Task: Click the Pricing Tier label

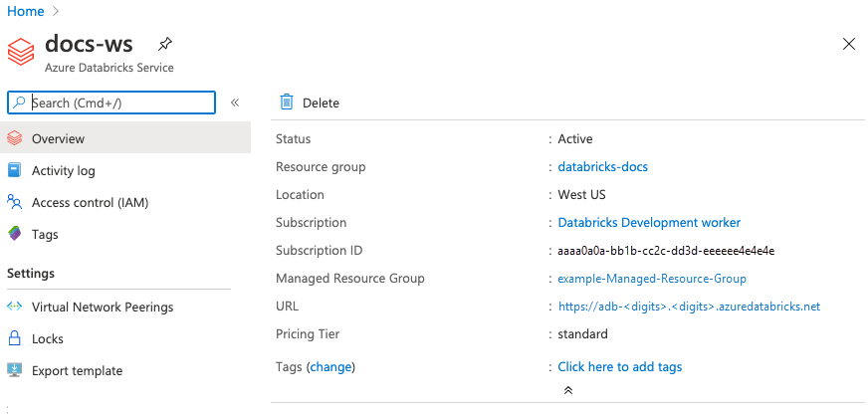Action: (x=308, y=333)
